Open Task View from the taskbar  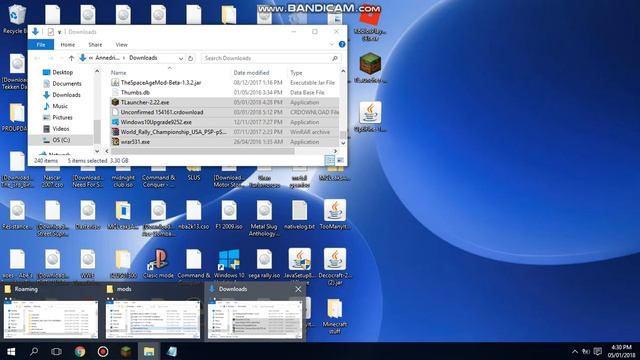click(x=57, y=351)
